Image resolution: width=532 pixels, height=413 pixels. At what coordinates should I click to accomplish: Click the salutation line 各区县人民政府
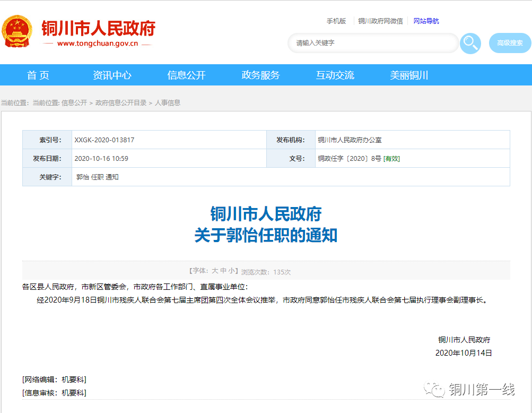(135, 287)
